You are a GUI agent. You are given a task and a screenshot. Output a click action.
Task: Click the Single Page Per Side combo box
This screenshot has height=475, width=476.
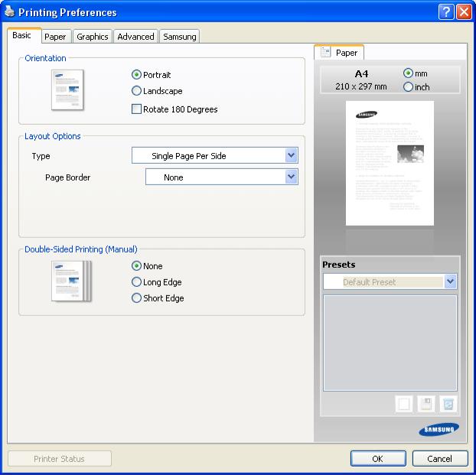pyautogui.click(x=215, y=155)
